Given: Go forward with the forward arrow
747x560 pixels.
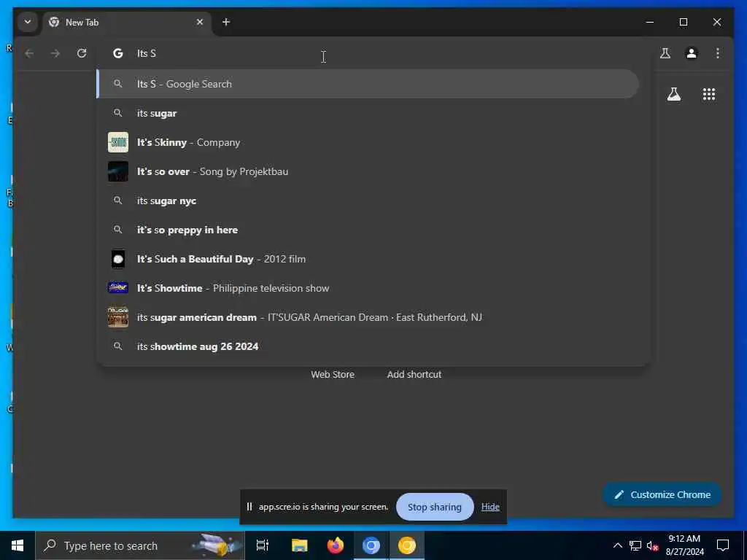Looking at the screenshot, I should (x=55, y=53).
